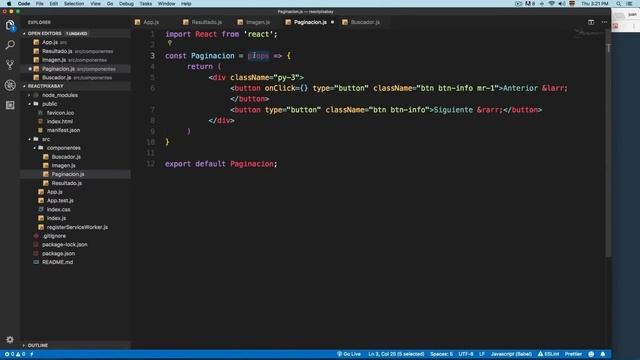Click the smiley feedback icon in status bar
The image size is (640, 360).
(591, 354)
